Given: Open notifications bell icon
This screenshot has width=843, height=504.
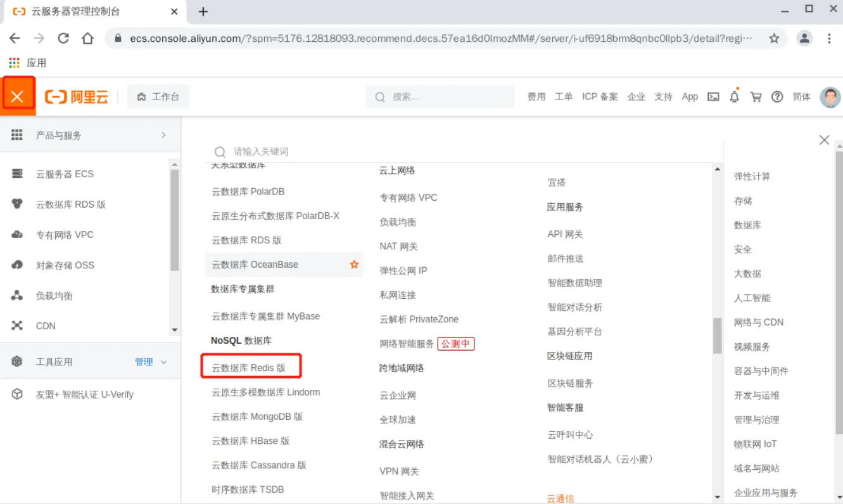Looking at the screenshot, I should tap(735, 97).
